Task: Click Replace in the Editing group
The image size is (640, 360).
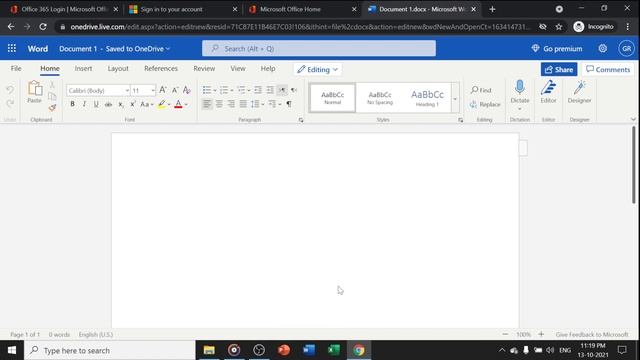Action: [x=485, y=104]
